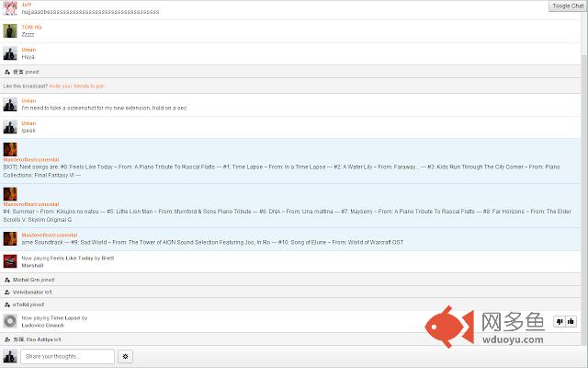Click the Jeff username link
Screen dimensions: 588x368
coord(27,5)
